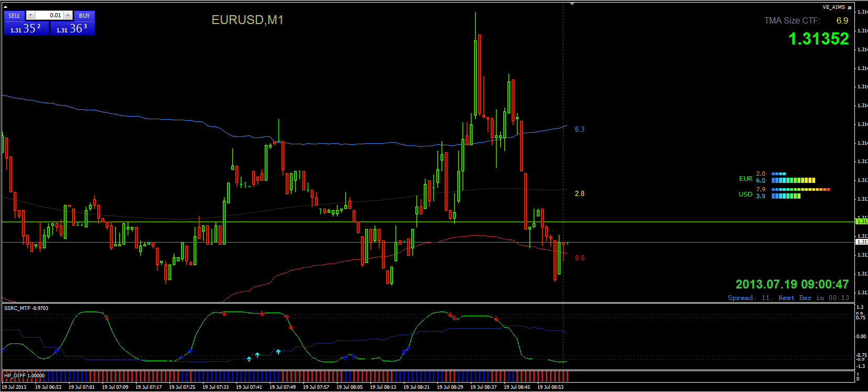Click the HP_DIFF 1.00000 indicator label

click(24, 375)
